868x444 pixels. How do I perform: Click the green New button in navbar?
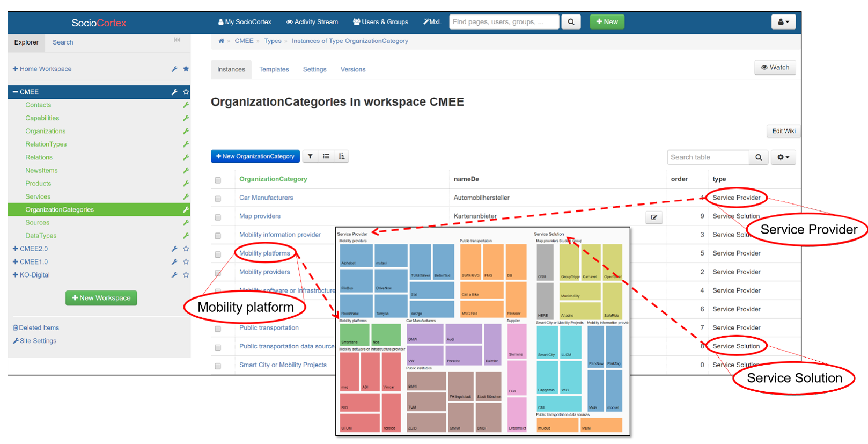[607, 22]
